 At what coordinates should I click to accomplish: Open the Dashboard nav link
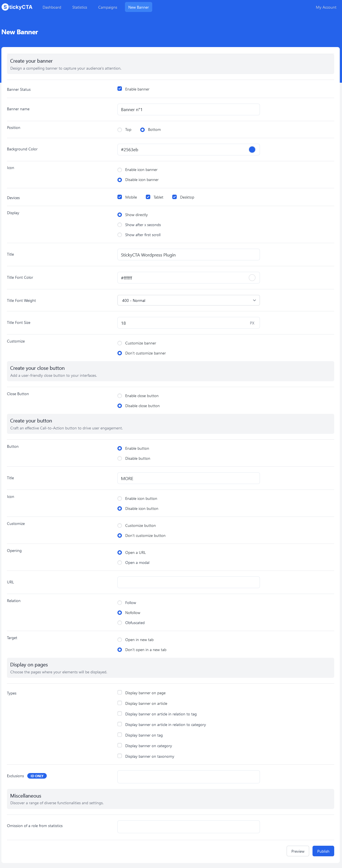pos(52,7)
